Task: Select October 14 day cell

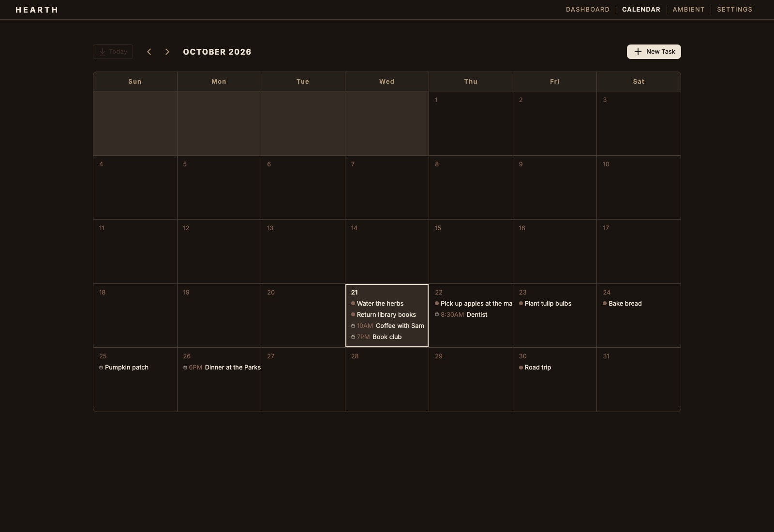Action: [x=387, y=251]
